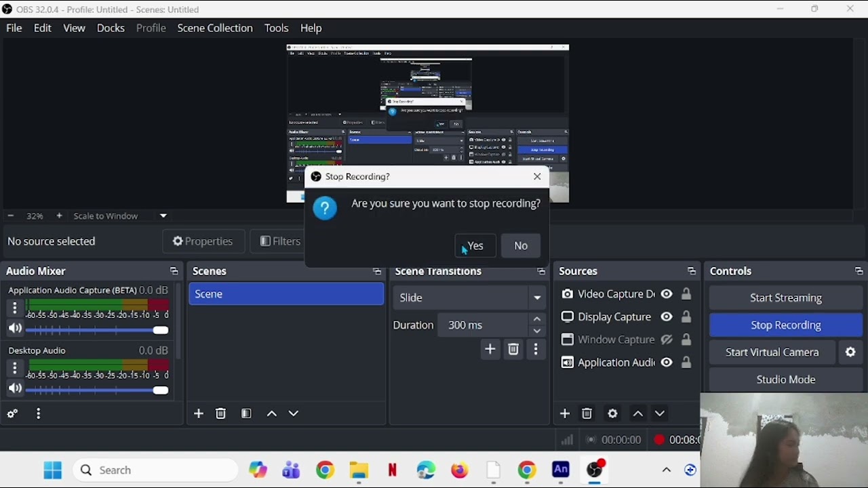Image resolution: width=868 pixels, height=488 pixels.
Task: Open source Properties
Action: pos(202,242)
